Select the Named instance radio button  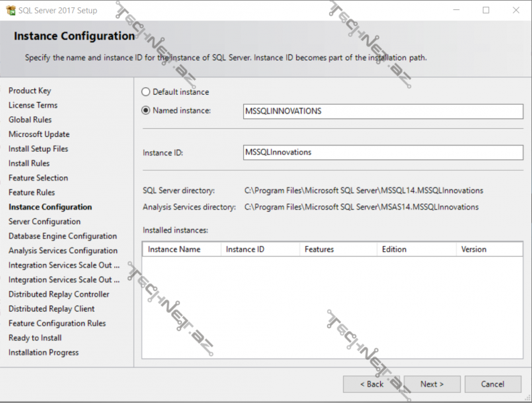coord(146,111)
